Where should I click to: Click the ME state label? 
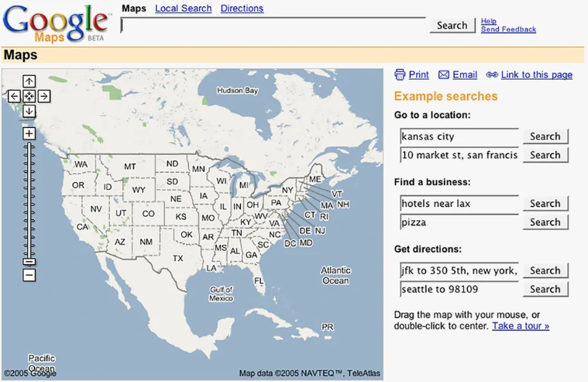pyautogui.click(x=315, y=179)
